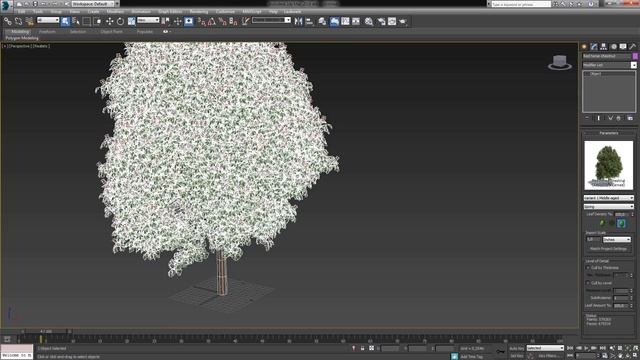Open the key filter Selected dropdown
Image resolution: width=640 pixels, height=360 pixels.
pyautogui.click(x=545, y=348)
